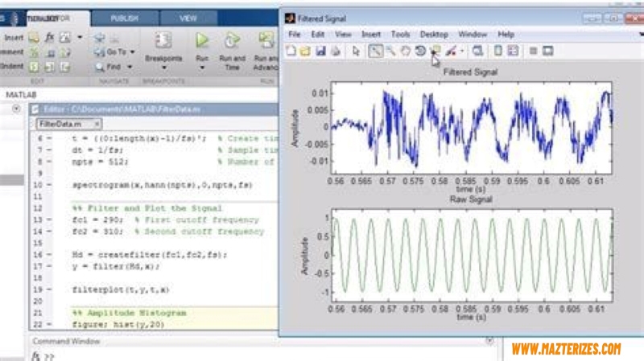Print the figure via the printer icon

point(336,51)
